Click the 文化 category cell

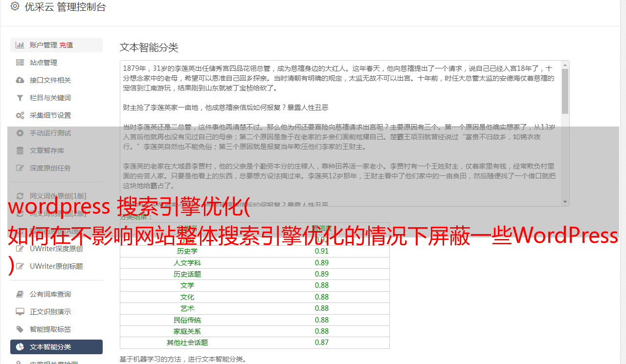[187, 297]
